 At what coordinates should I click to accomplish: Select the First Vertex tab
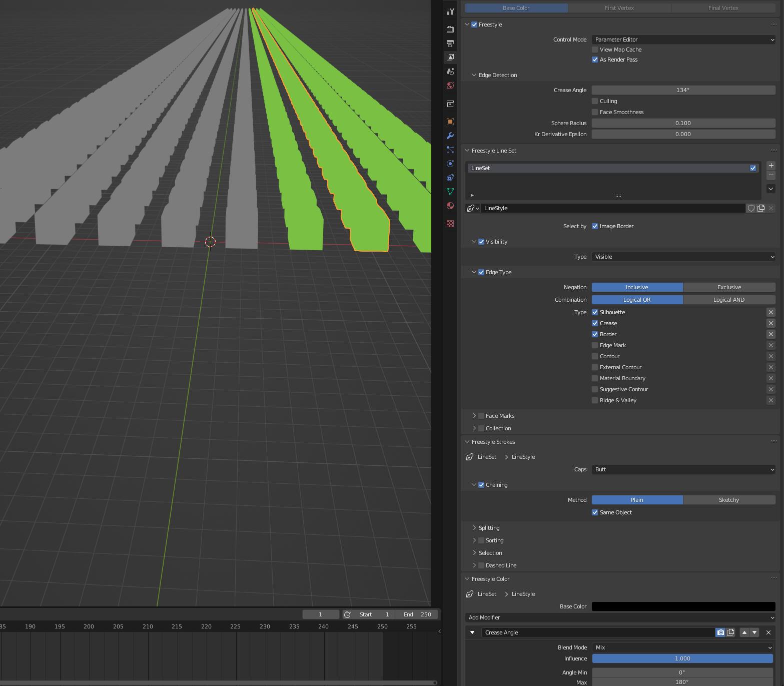click(619, 8)
